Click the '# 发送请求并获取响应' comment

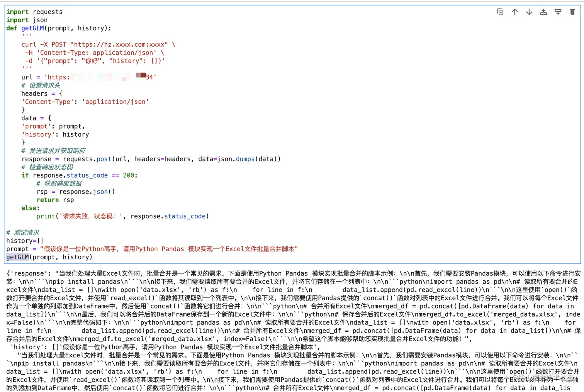(53, 151)
